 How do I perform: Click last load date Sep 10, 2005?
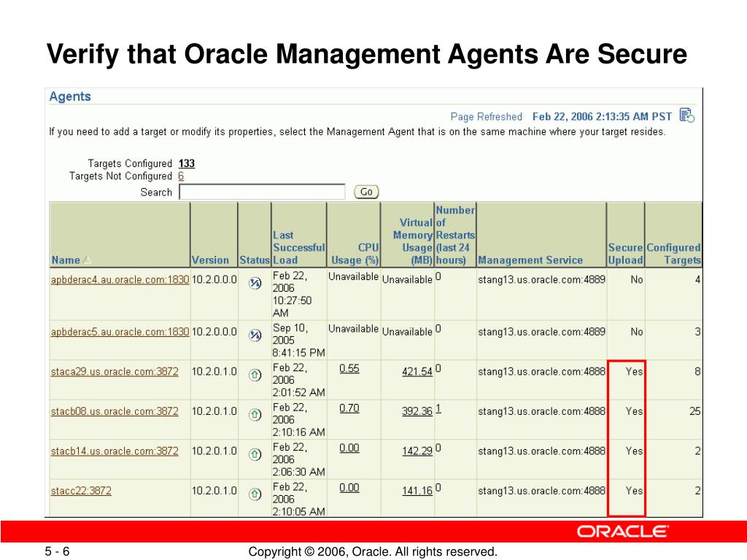(x=290, y=334)
